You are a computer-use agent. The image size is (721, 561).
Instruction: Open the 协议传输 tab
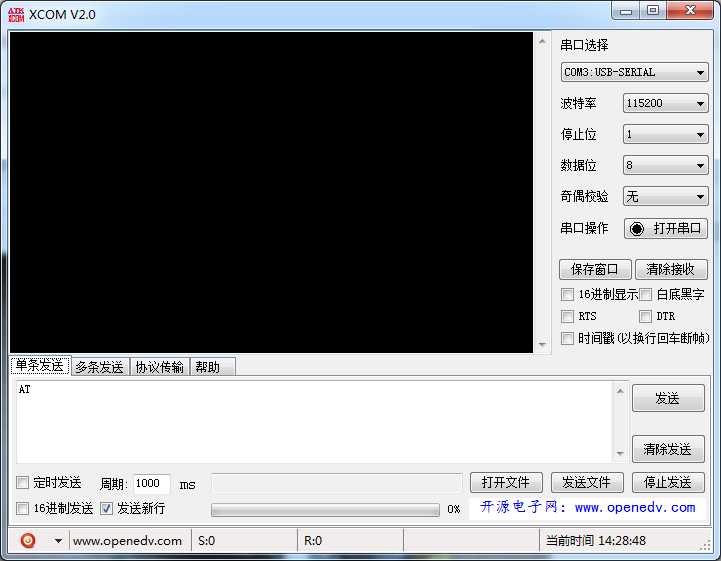[160, 367]
